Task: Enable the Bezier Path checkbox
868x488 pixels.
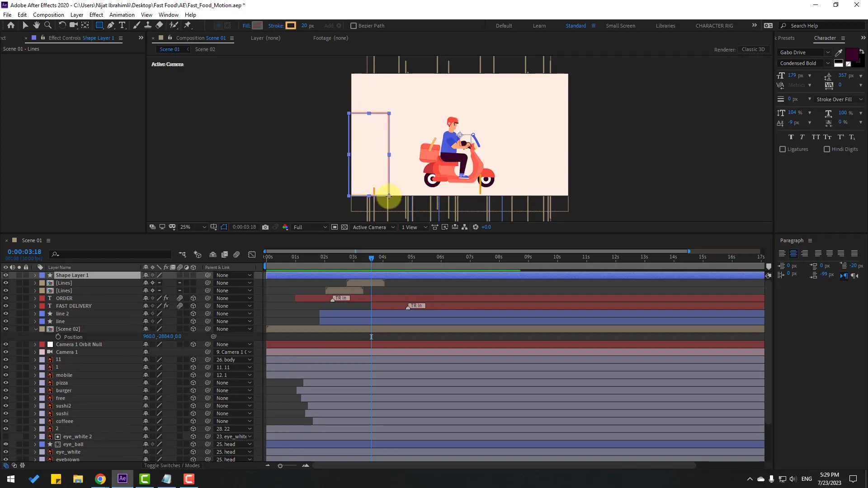Action: click(354, 26)
